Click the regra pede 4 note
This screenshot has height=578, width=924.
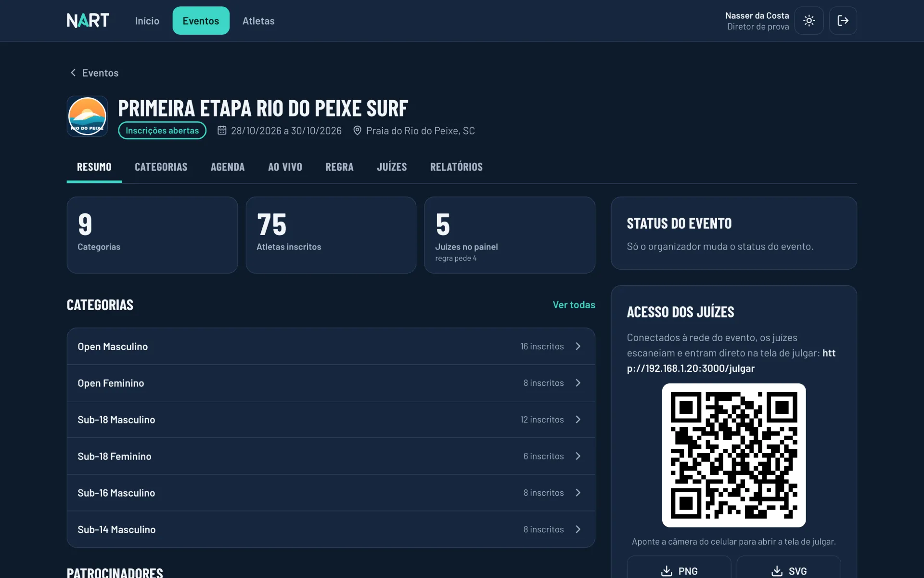tap(456, 258)
